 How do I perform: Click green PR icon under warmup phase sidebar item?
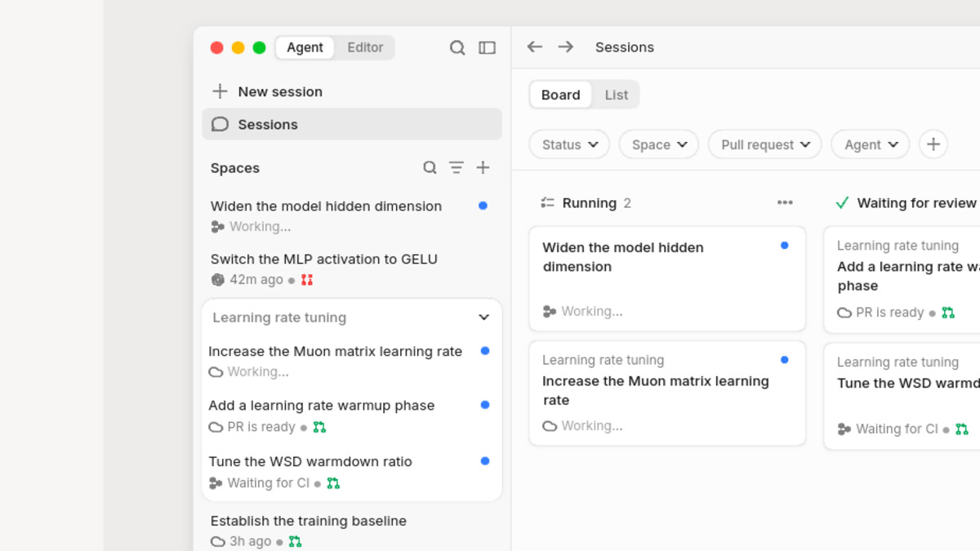(x=319, y=427)
